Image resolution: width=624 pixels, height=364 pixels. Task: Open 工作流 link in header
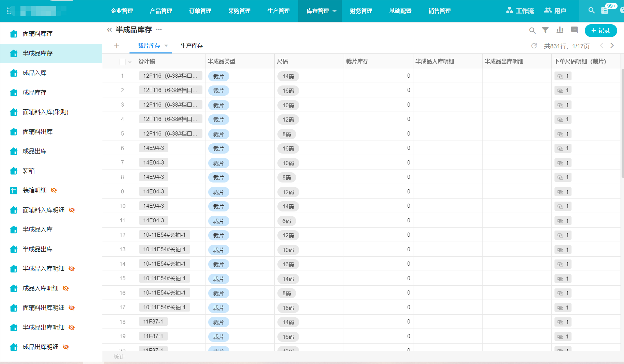[520, 11]
